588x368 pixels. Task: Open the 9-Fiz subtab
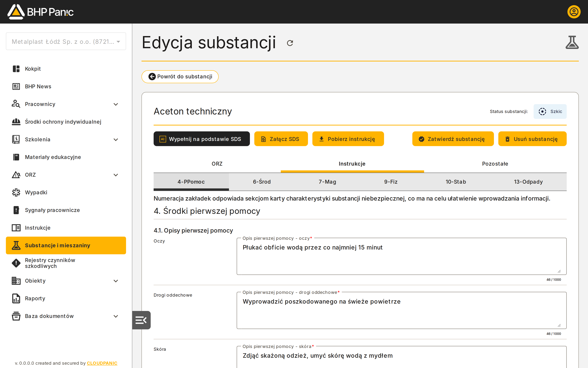[391, 182]
